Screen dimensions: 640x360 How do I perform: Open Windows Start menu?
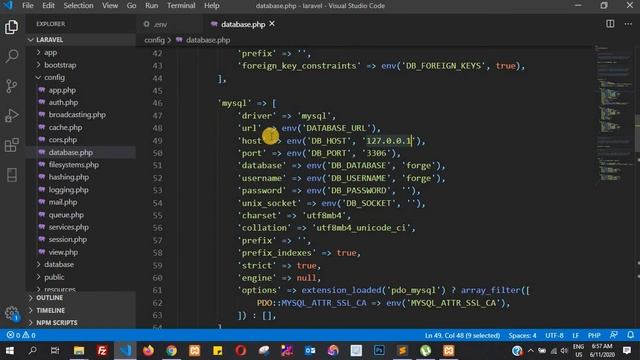point(9,351)
